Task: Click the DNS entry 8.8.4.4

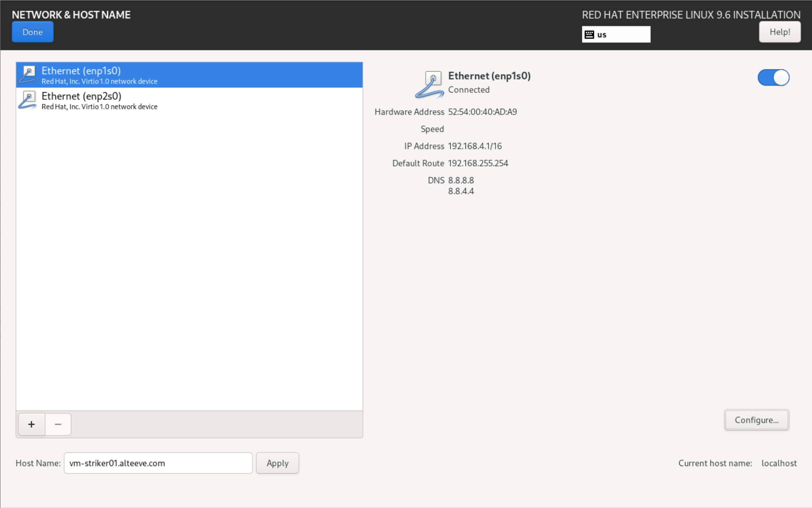Action: pyautogui.click(x=461, y=191)
